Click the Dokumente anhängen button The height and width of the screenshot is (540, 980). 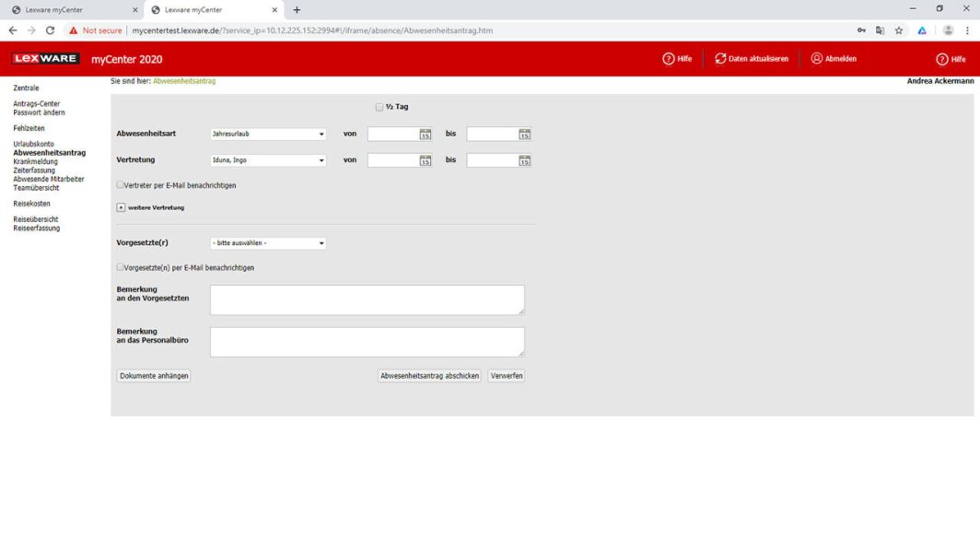(x=154, y=376)
